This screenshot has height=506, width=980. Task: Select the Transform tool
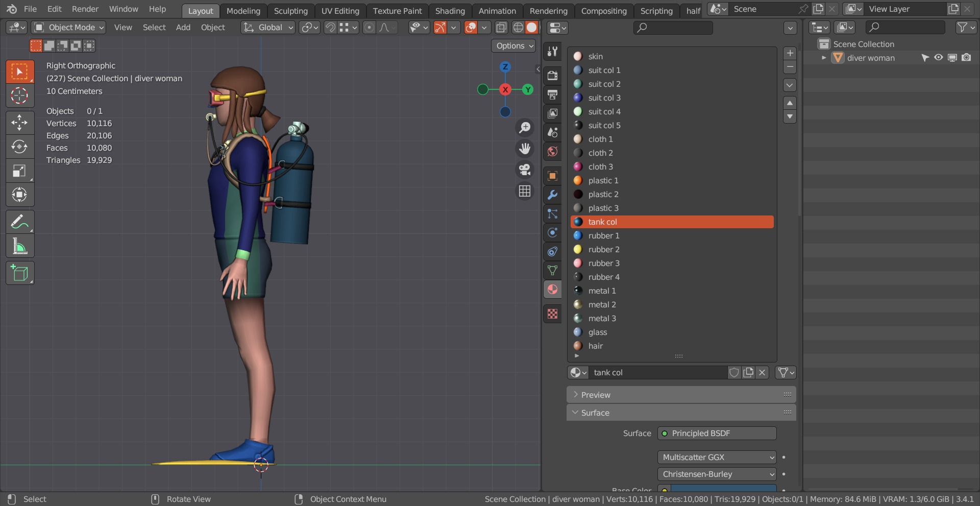[x=20, y=195]
